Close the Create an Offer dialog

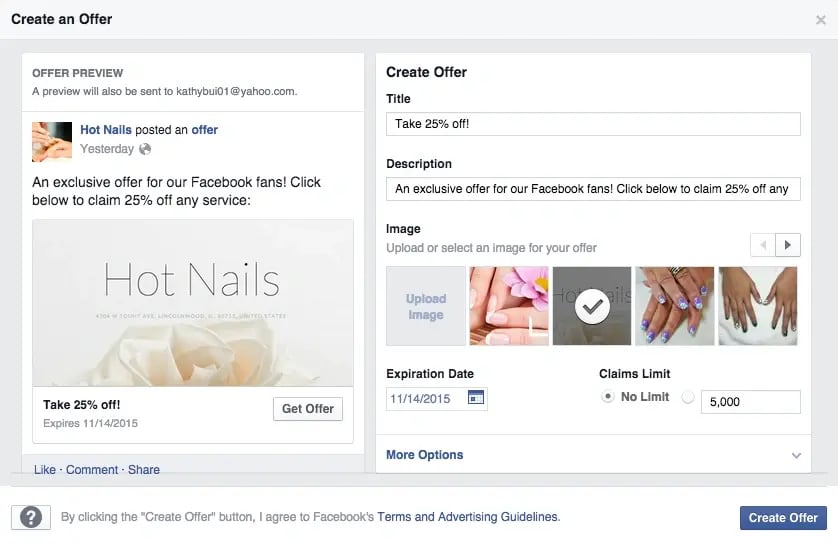point(821,20)
